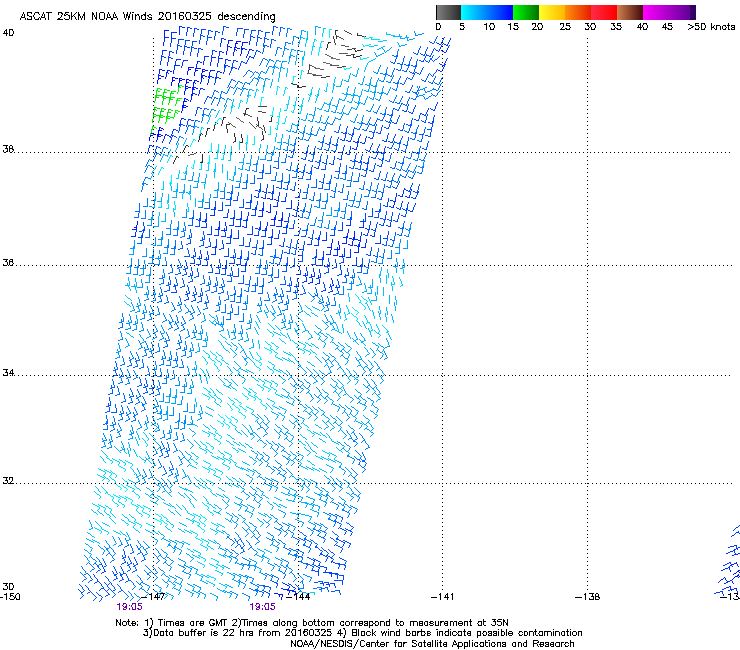Screen dimensions: 740x650
Task: Click the 'ASCAT 25KM NOAA Winds 20160325 descending' title
Action: [147, 17]
